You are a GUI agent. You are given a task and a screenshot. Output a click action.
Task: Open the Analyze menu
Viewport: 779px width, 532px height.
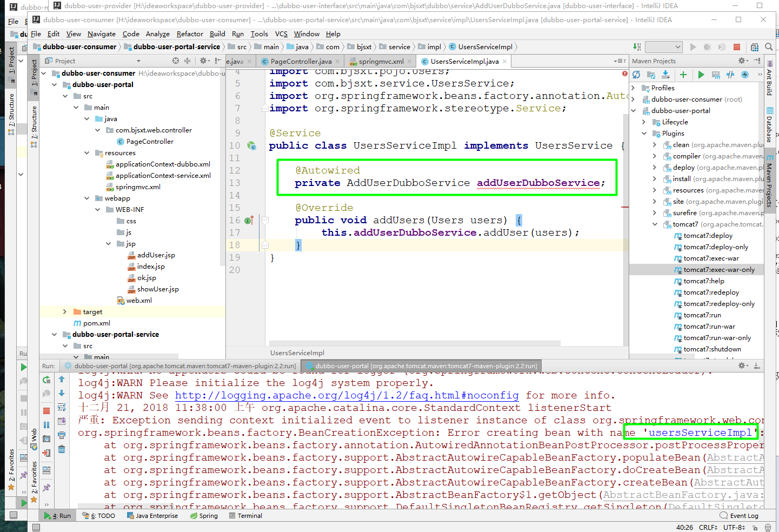pos(158,34)
